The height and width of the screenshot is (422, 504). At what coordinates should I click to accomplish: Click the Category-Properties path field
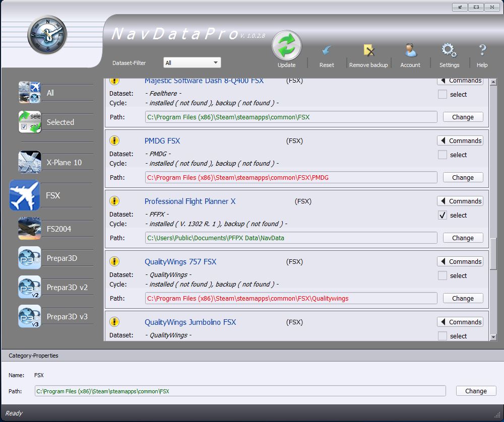point(240,391)
